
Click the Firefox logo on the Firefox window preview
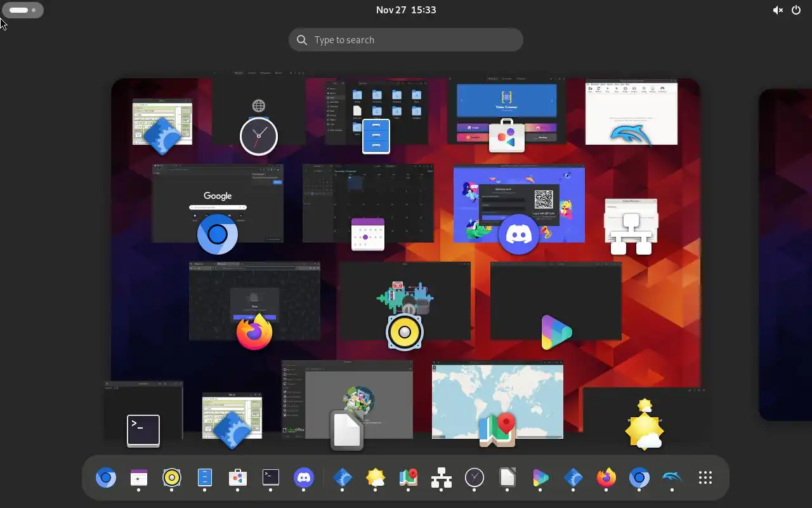pos(254,331)
